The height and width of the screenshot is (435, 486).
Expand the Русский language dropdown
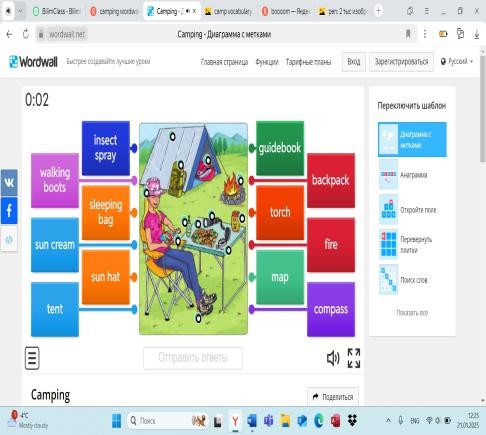[457, 61]
